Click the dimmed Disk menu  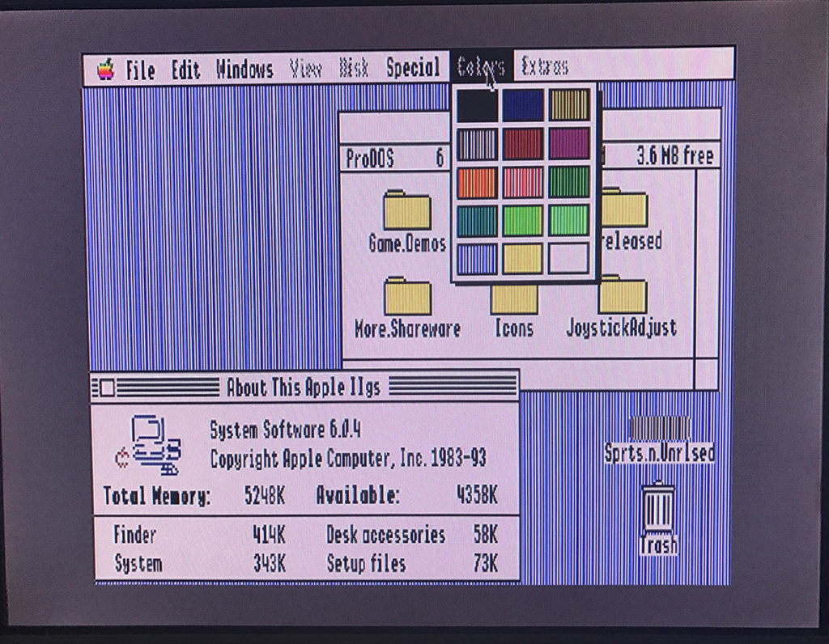(x=354, y=68)
